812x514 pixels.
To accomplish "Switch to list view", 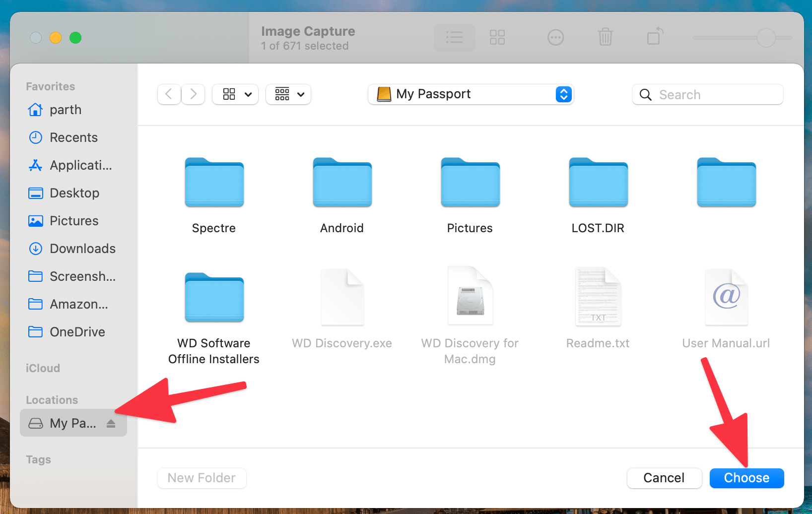I will (x=454, y=37).
